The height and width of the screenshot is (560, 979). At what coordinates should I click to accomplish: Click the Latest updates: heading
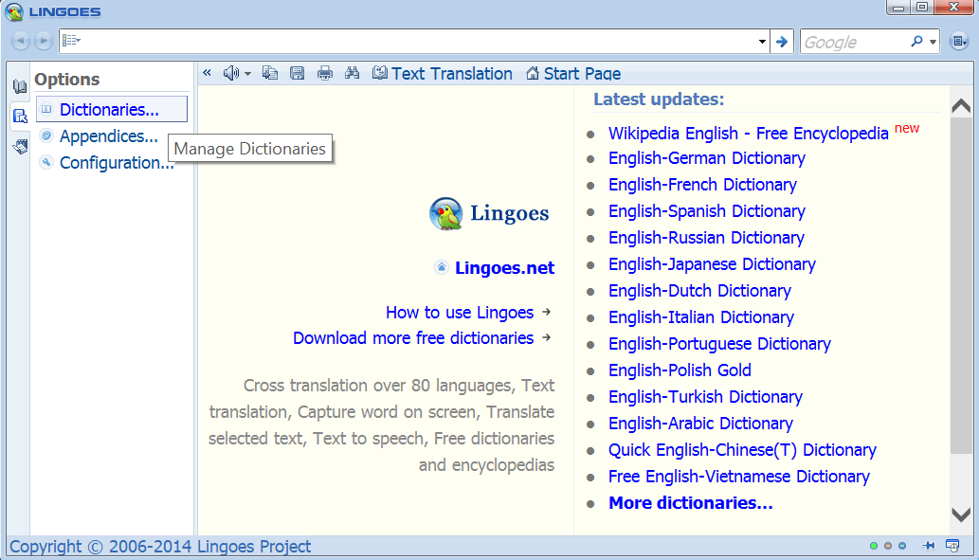(x=659, y=99)
